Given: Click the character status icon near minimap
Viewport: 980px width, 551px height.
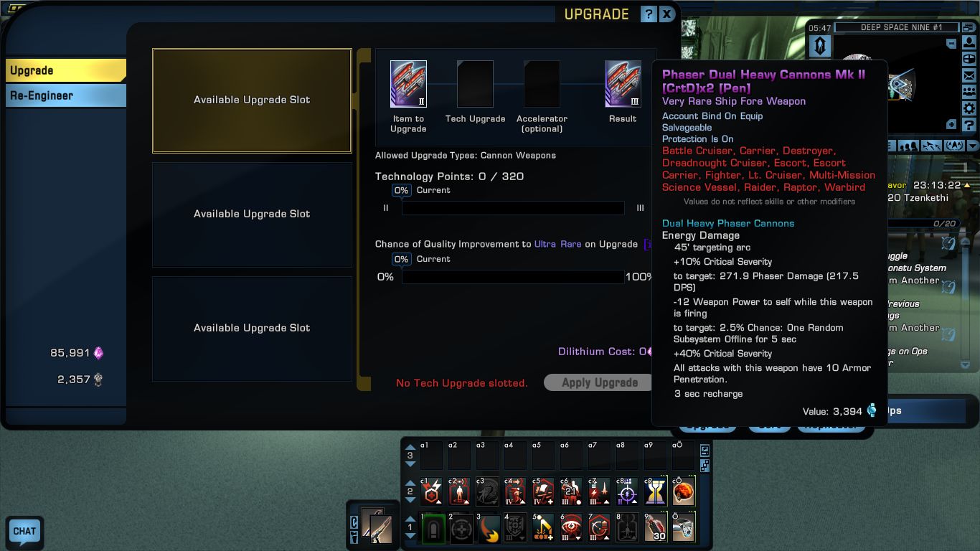Looking at the screenshot, I should click(969, 42).
